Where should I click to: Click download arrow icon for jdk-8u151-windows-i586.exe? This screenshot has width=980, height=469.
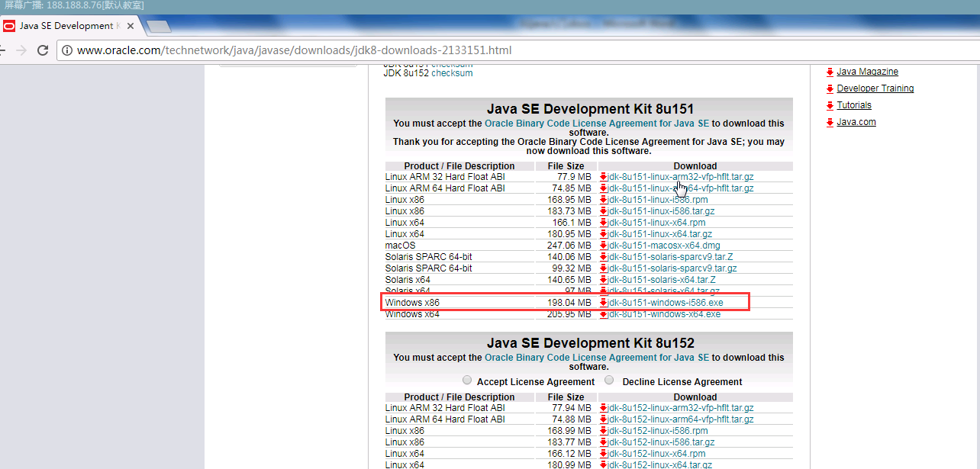604,303
